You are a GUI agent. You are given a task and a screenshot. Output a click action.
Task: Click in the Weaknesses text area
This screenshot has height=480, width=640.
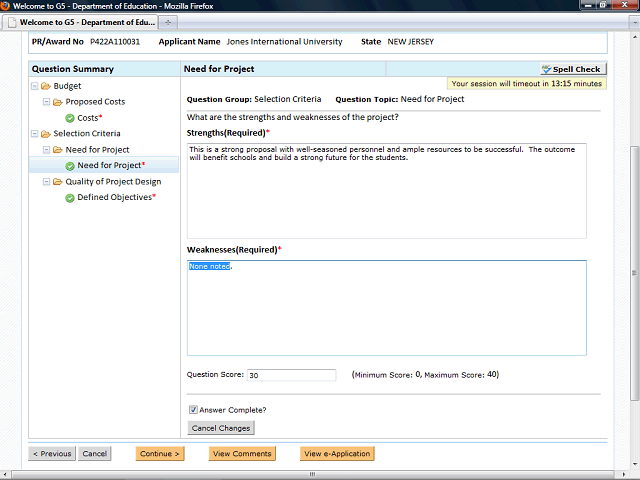click(x=387, y=308)
